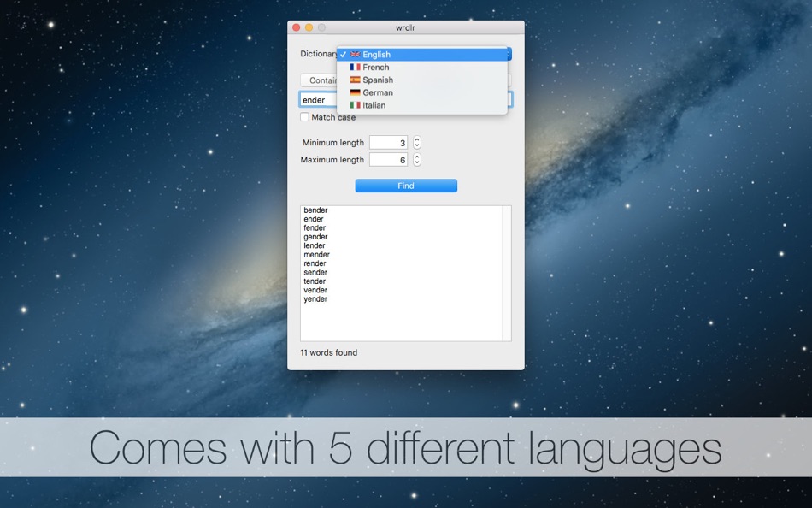Screen dimensions: 812x508
Task: Pick Spanish in the language dropdown
Action: (x=422, y=80)
